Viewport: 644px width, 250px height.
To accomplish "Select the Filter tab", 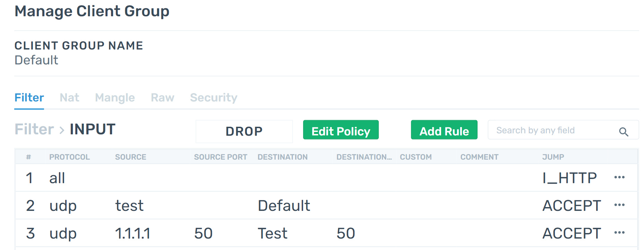I will 29,98.
